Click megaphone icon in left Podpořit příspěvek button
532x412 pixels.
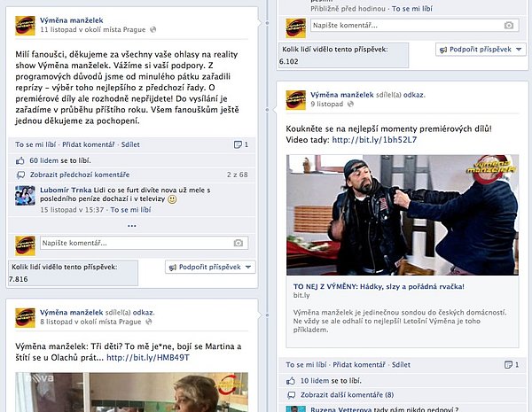(172, 268)
